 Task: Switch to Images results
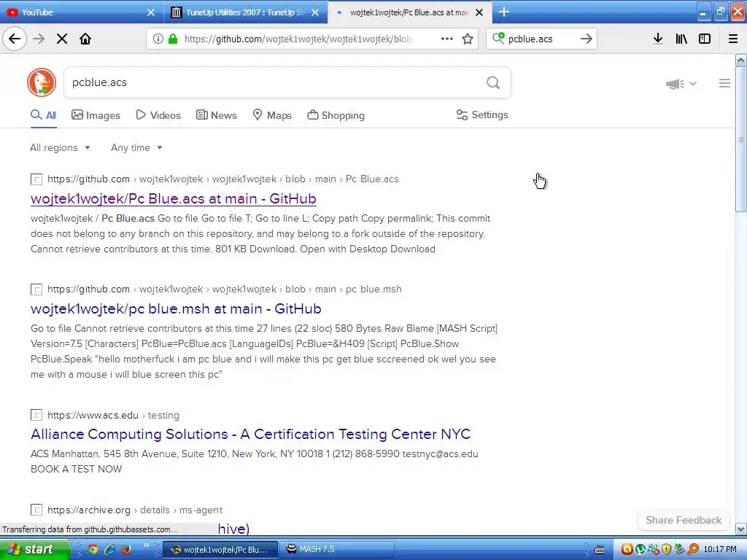(x=96, y=115)
